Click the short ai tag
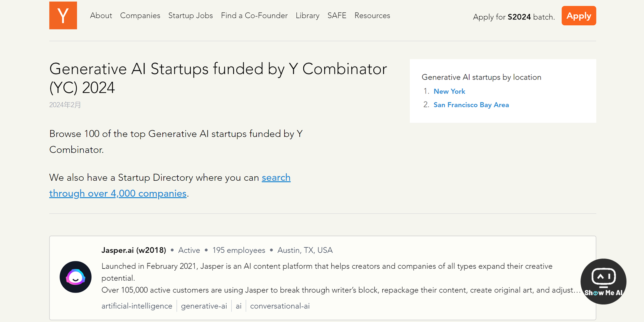 click(x=239, y=306)
